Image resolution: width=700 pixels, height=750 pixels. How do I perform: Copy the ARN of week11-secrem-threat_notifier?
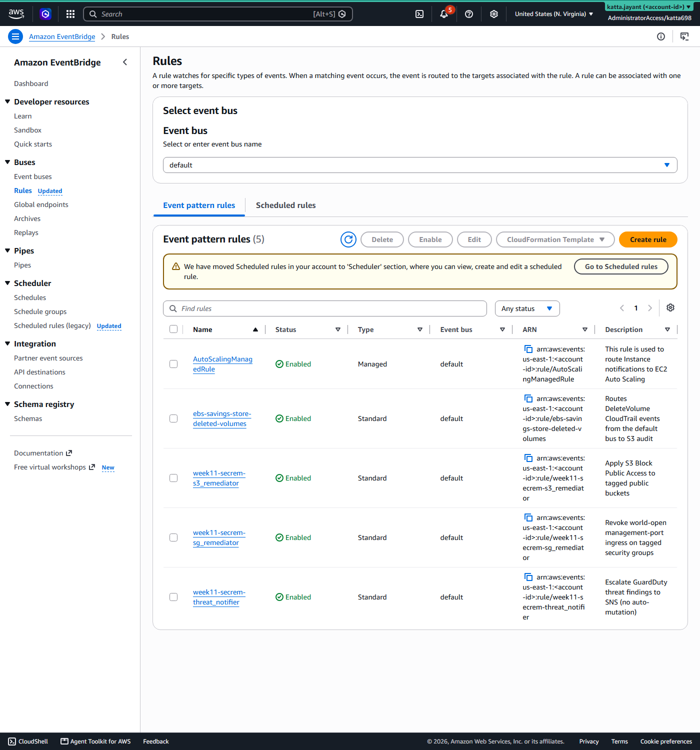point(528,577)
